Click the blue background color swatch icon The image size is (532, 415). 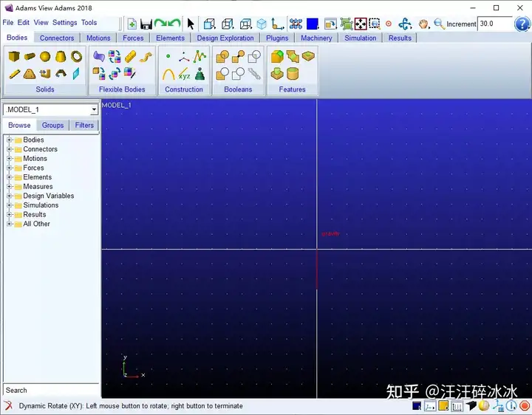pos(312,24)
